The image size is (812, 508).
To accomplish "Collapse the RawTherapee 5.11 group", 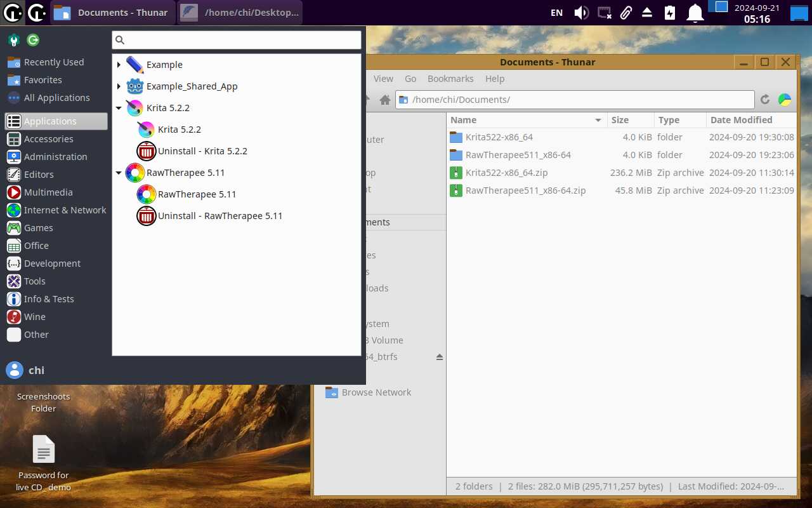I will [119, 173].
